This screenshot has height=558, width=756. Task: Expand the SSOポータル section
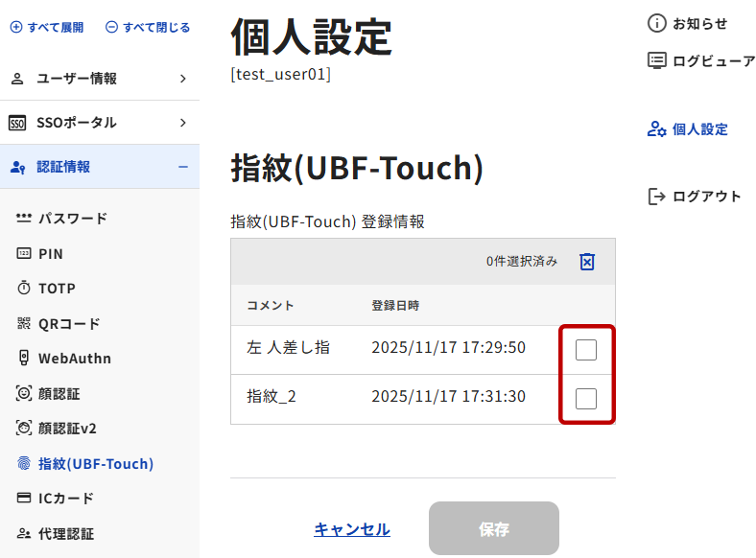pyautogui.click(x=182, y=123)
